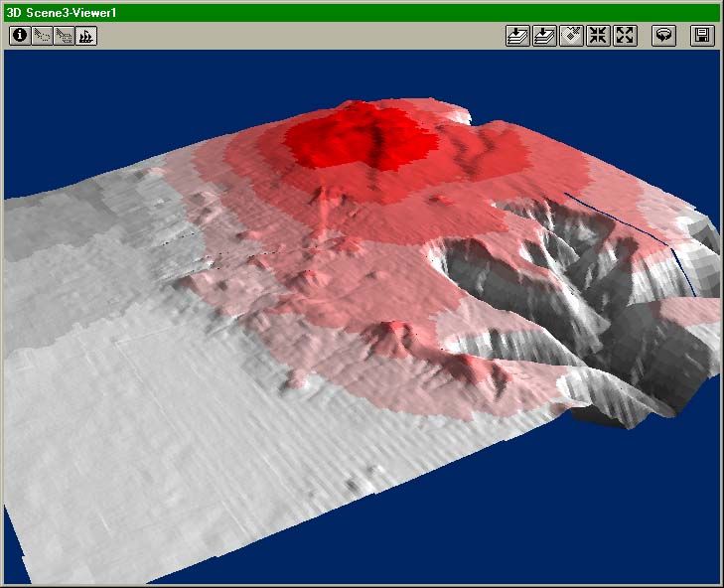Click the second toolbar selection tool
The image size is (724, 588).
(x=42, y=36)
